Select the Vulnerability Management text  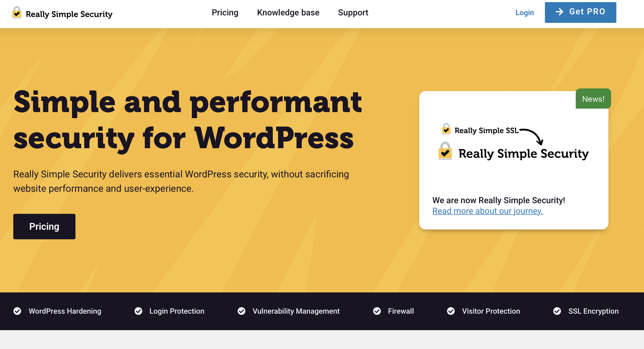point(296,311)
